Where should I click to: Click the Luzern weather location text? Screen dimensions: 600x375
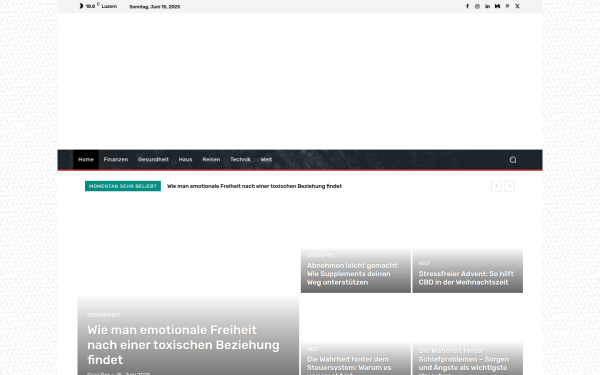(x=109, y=7)
